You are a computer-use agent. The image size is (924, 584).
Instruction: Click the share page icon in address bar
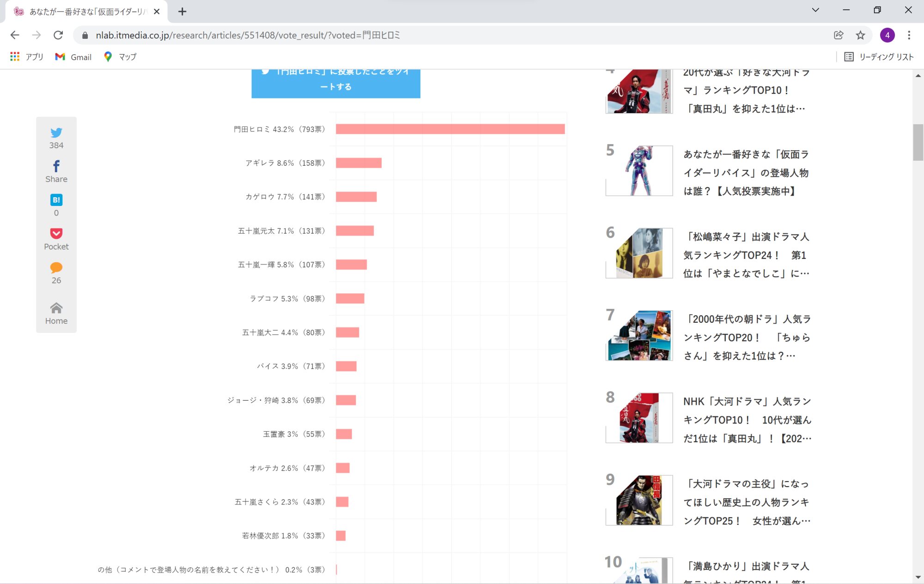(x=839, y=35)
